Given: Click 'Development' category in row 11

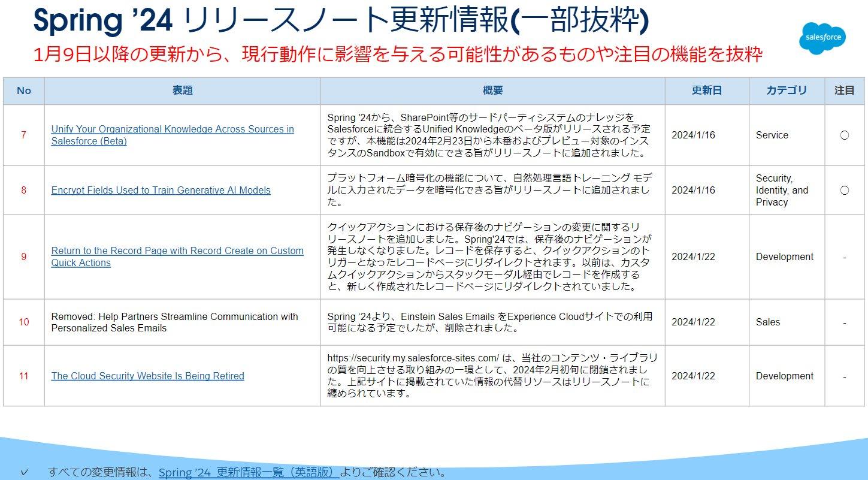Looking at the screenshot, I should (785, 376).
